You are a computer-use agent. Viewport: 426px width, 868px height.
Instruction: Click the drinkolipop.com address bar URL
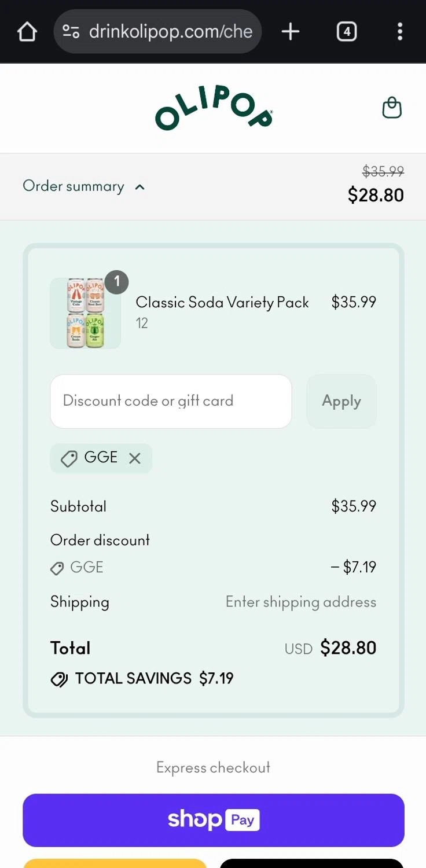pos(171,31)
